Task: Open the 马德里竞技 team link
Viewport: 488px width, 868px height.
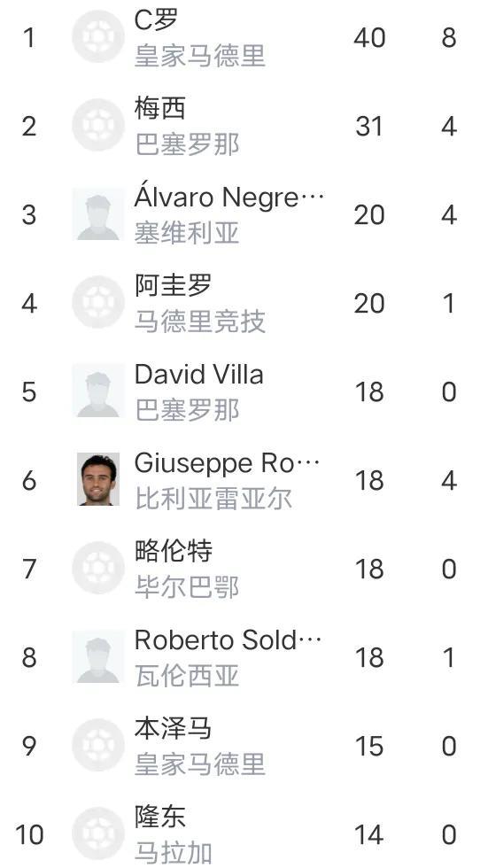Action: pyautogui.click(x=200, y=322)
